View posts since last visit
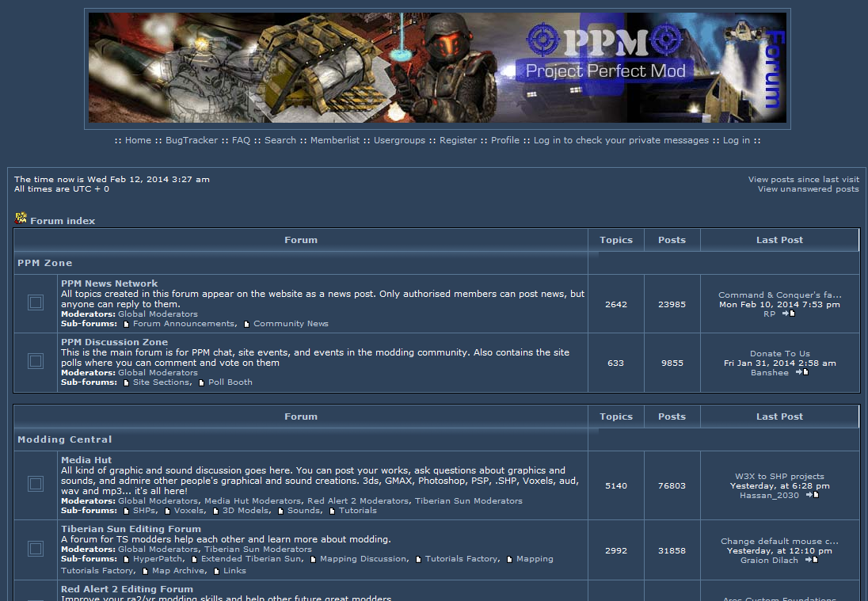 click(804, 179)
